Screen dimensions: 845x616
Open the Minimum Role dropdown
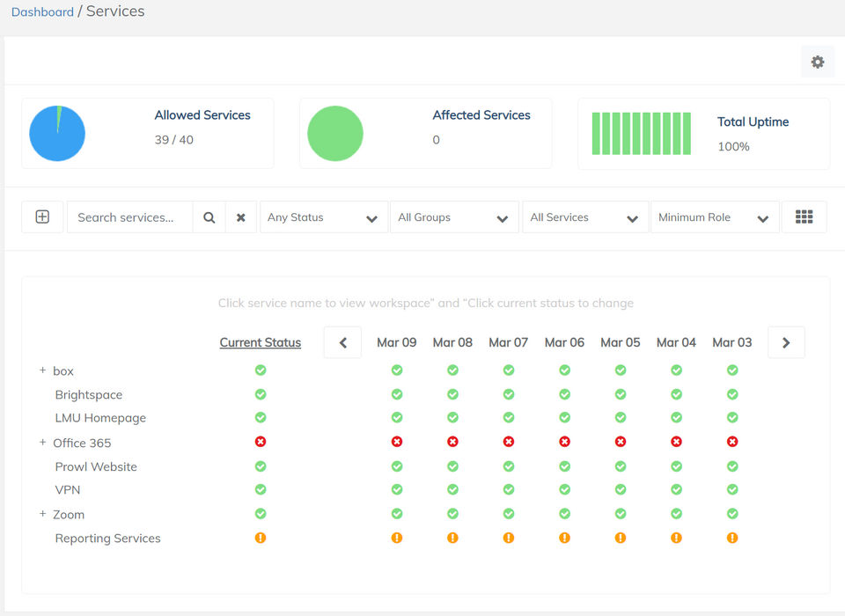[714, 217]
